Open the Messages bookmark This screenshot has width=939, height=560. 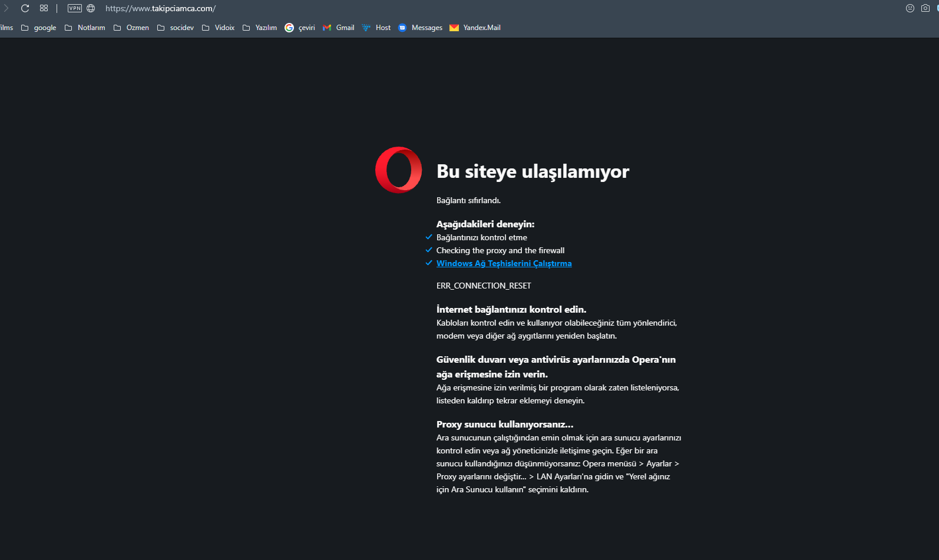tap(421, 28)
